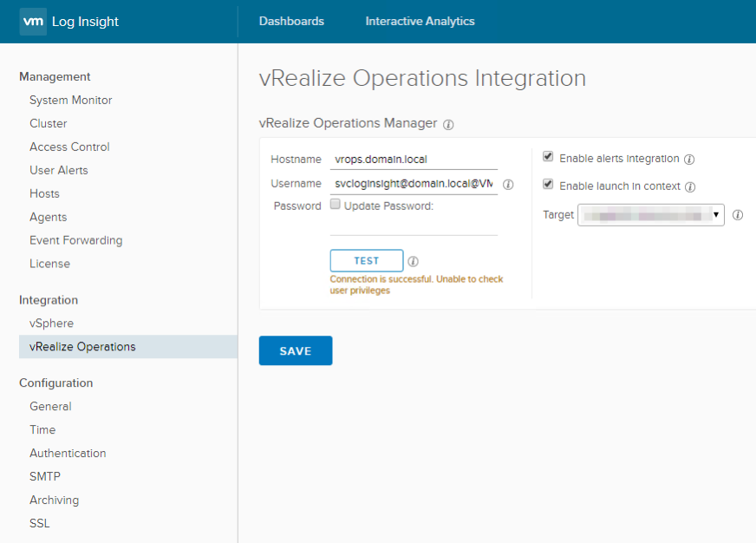Open Time configuration page
756x543 pixels.
click(42, 429)
